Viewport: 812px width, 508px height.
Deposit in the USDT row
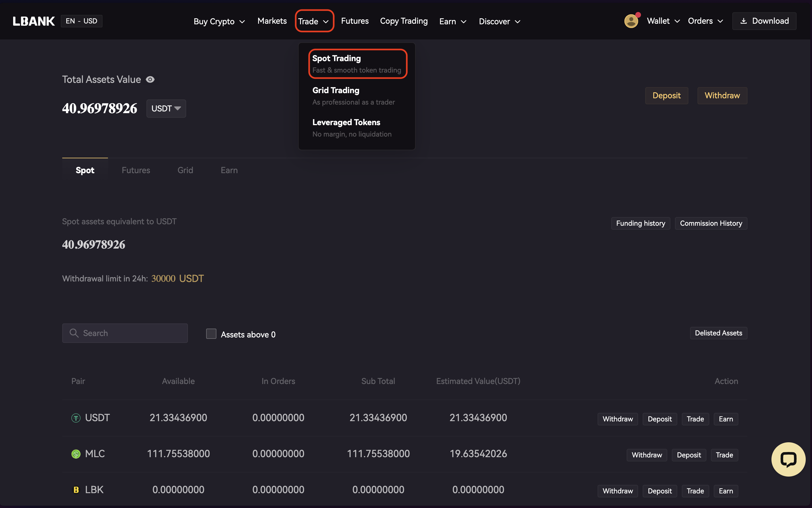[660, 419]
